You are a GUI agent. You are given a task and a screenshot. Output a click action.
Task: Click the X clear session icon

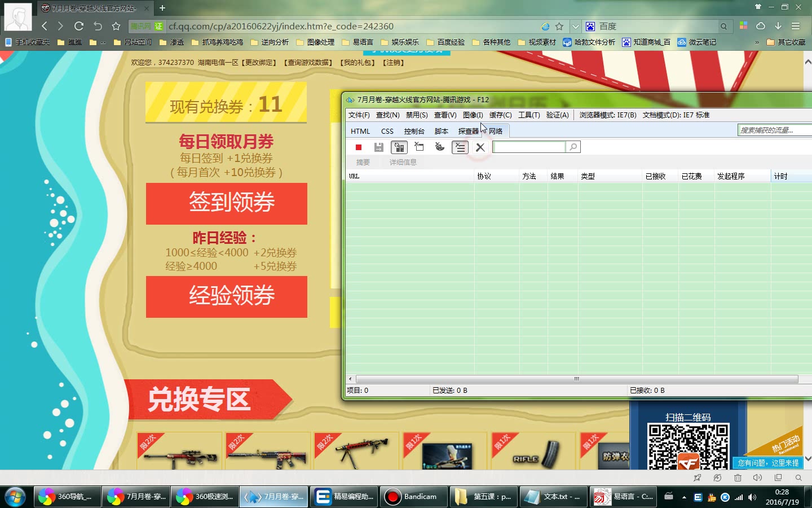480,147
